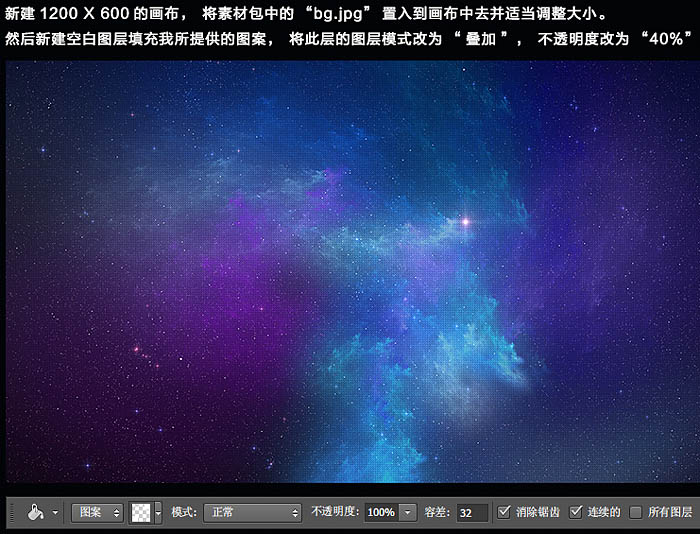Open the 模式 正常 blend mode dropdown
This screenshot has width=700, height=534.
tap(253, 512)
